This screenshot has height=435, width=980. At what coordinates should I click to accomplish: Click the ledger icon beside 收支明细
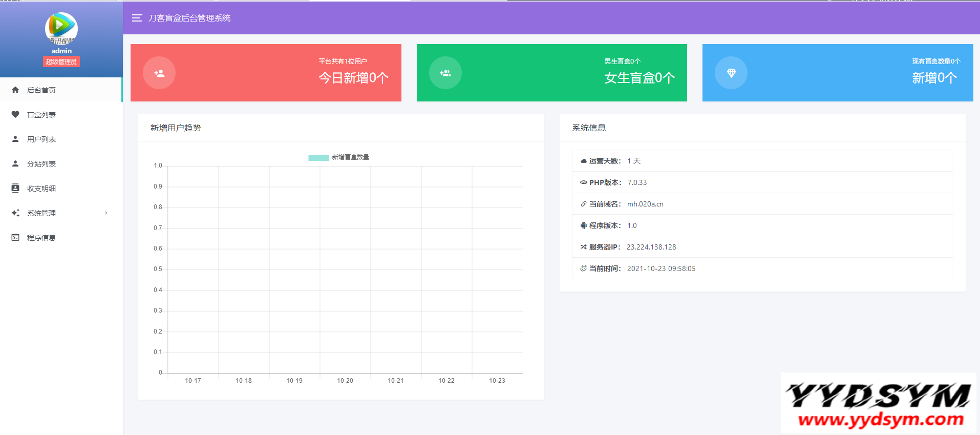click(15, 188)
